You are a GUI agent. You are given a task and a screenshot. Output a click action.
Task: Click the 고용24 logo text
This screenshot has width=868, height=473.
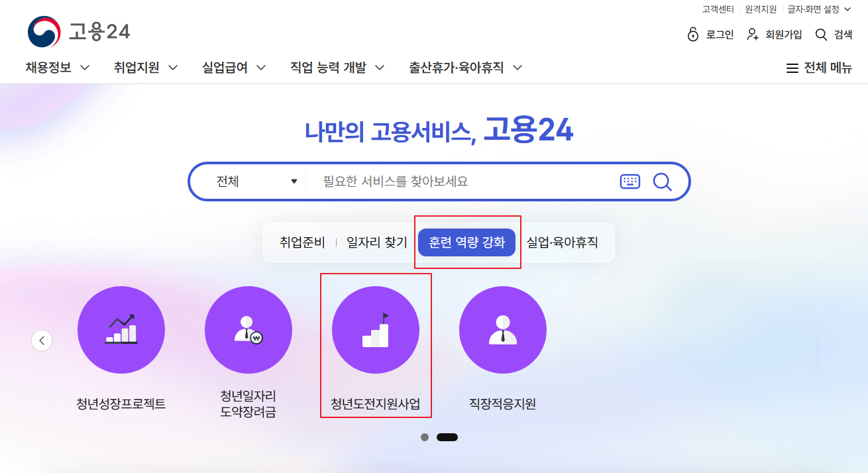click(99, 32)
